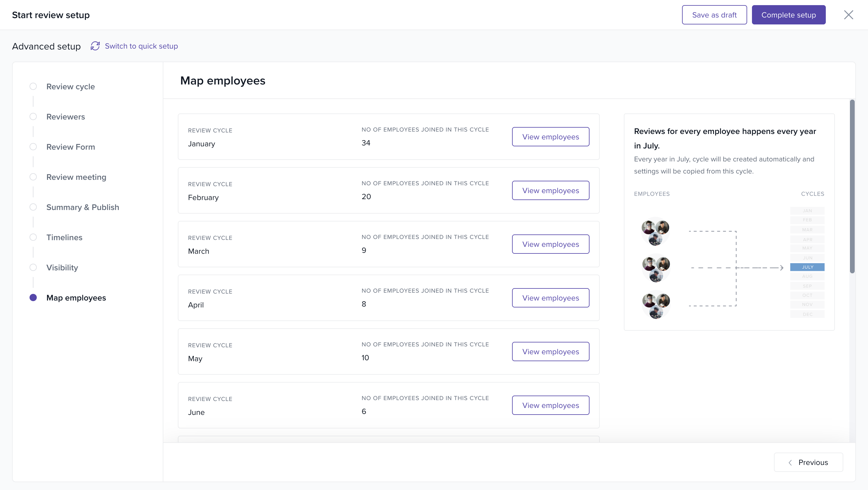Click the top employee avatar group
The height and width of the screenshot is (490, 868).
[655, 231]
